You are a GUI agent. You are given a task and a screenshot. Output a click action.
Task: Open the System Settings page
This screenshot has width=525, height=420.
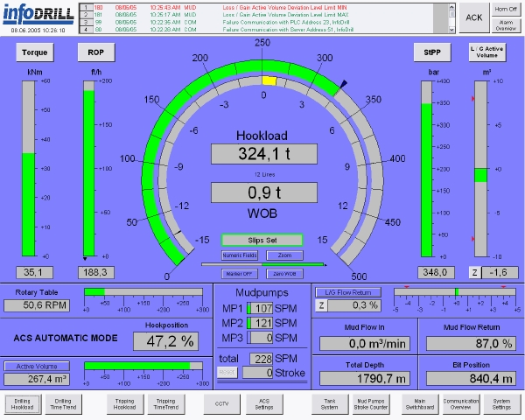pyautogui.click(x=501, y=404)
